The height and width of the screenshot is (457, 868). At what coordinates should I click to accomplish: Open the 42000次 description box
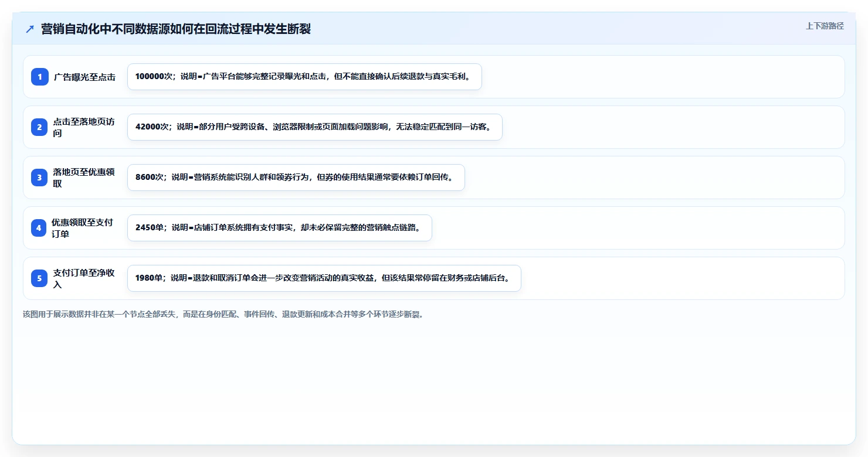point(315,127)
